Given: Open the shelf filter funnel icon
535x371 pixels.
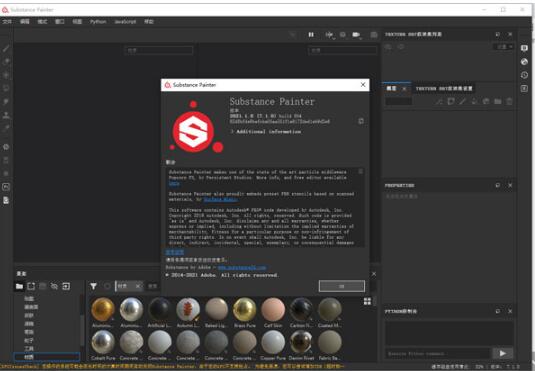Looking at the screenshot, I should [x=93, y=286].
